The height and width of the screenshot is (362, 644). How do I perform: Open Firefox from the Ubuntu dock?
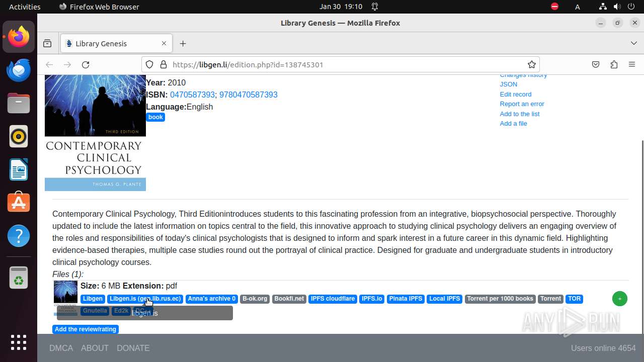click(x=19, y=37)
